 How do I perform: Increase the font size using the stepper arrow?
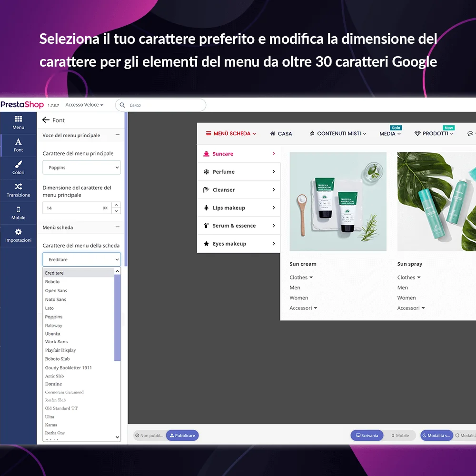point(117,205)
